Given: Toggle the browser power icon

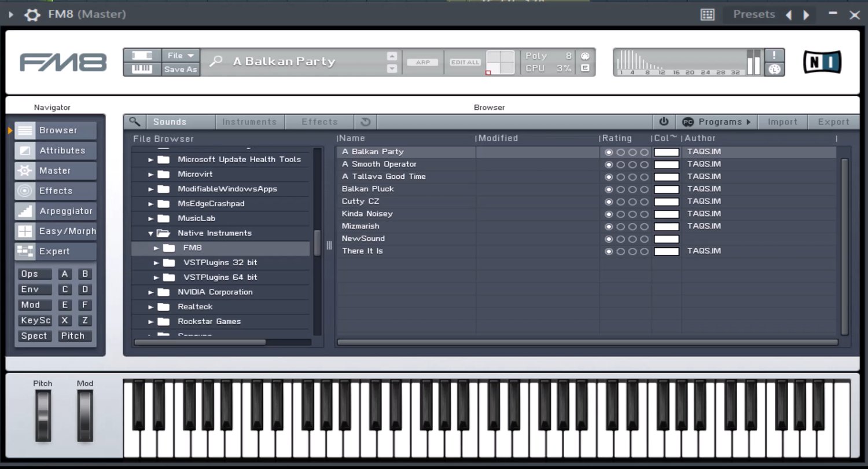Looking at the screenshot, I should [x=664, y=122].
